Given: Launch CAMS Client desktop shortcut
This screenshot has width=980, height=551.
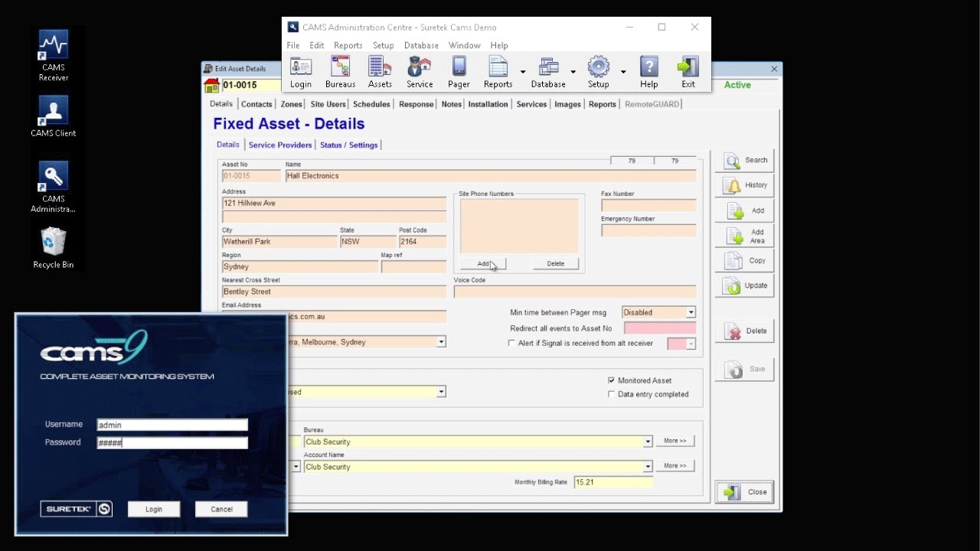Looking at the screenshot, I should point(54,116).
